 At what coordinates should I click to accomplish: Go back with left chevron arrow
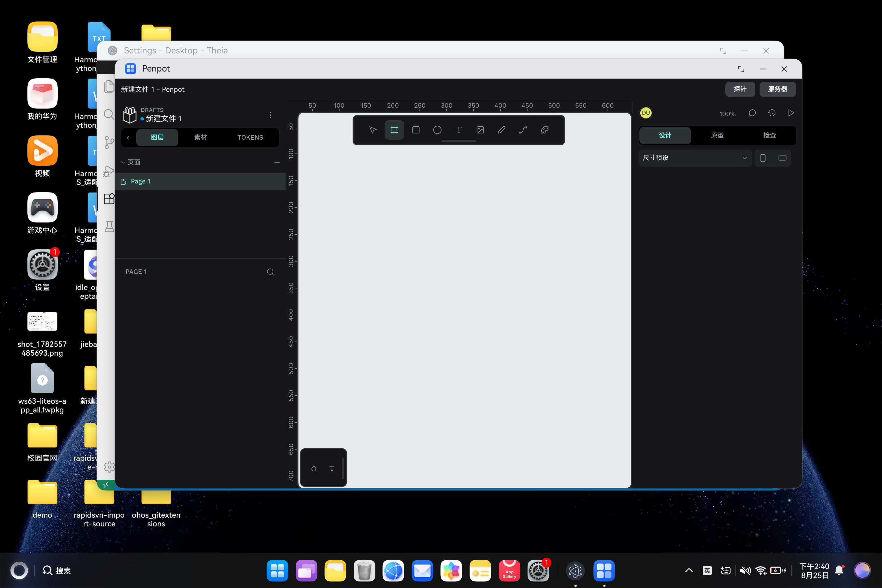(x=128, y=138)
